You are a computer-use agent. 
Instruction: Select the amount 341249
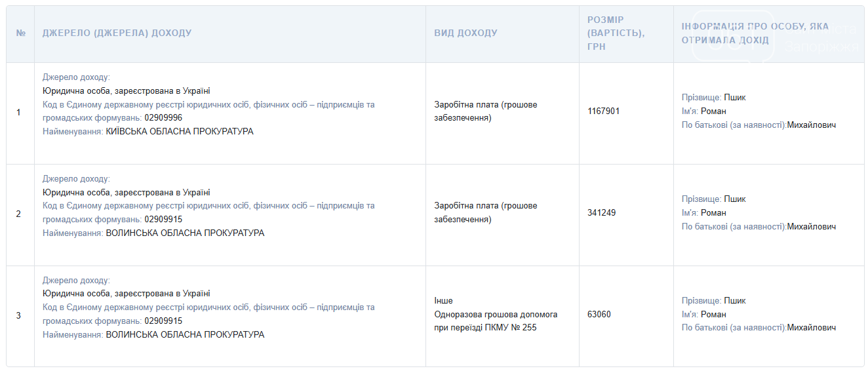click(x=601, y=213)
